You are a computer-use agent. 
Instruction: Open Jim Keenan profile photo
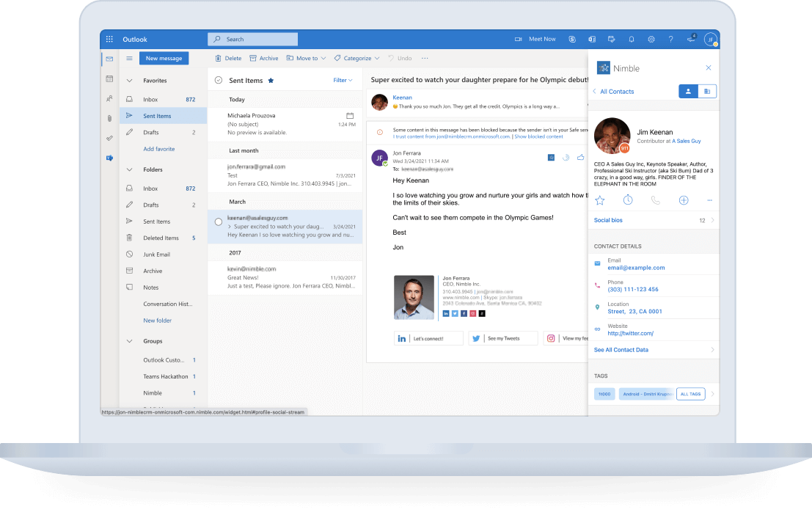pyautogui.click(x=612, y=136)
